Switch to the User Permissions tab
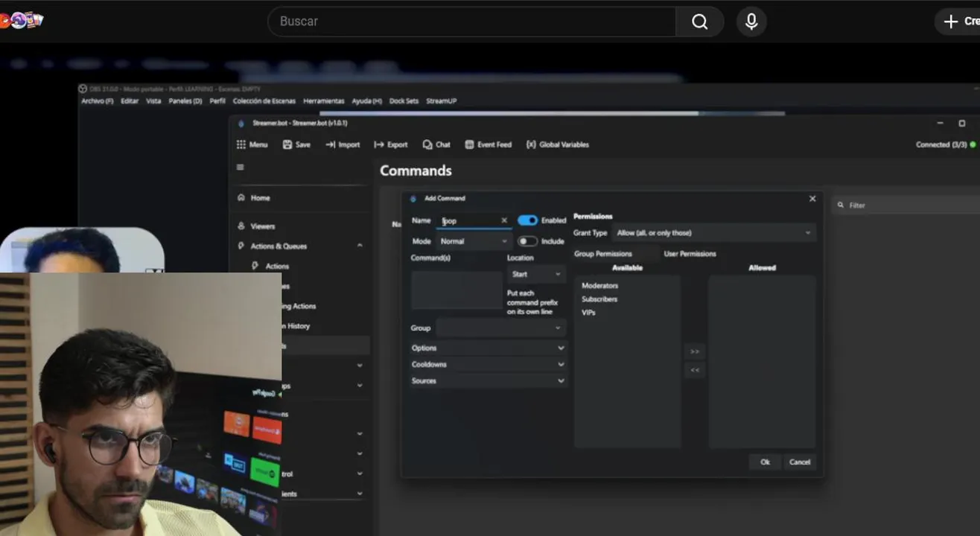Screen dimensions: 980x536 (690, 254)
